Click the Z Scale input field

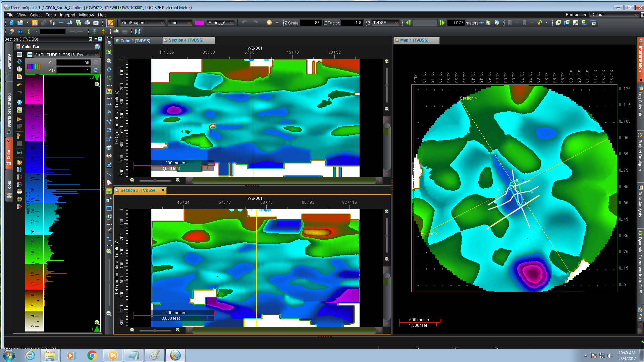click(x=311, y=23)
